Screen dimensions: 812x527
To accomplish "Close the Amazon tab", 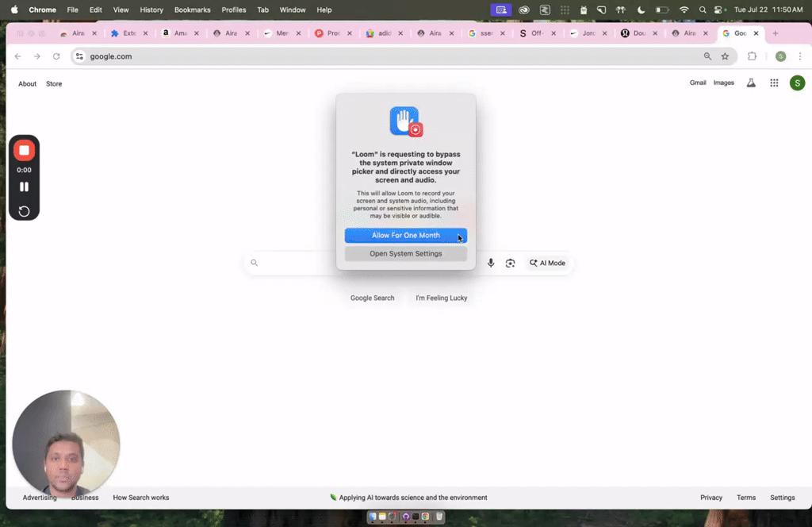I will coord(197,33).
